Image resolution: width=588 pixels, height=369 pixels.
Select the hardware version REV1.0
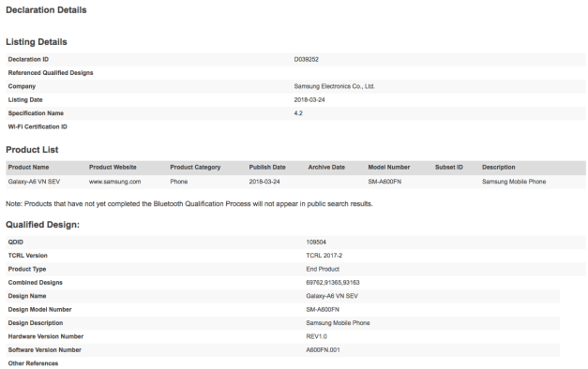pos(316,337)
